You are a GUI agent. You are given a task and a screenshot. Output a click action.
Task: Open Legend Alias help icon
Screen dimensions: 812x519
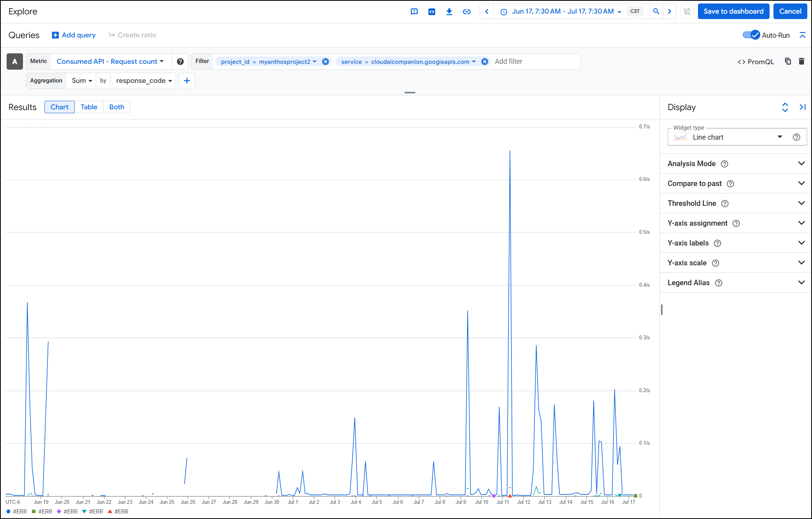tap(719, 283)
